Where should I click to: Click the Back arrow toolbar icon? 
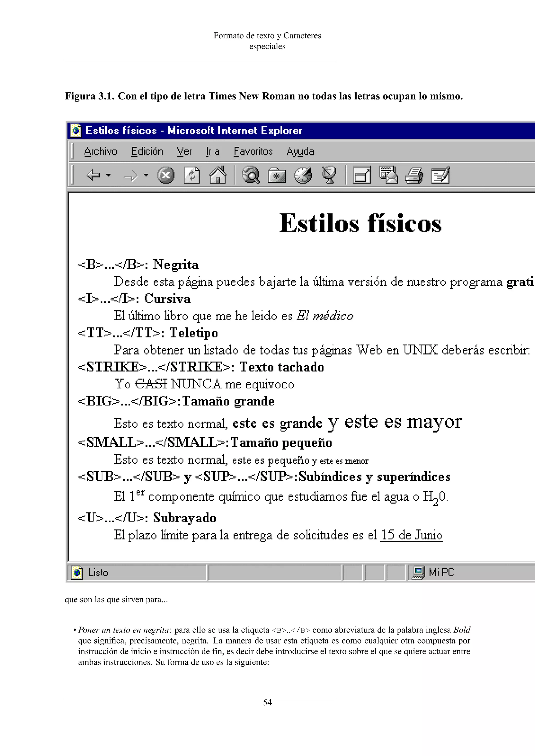(93, 175)
